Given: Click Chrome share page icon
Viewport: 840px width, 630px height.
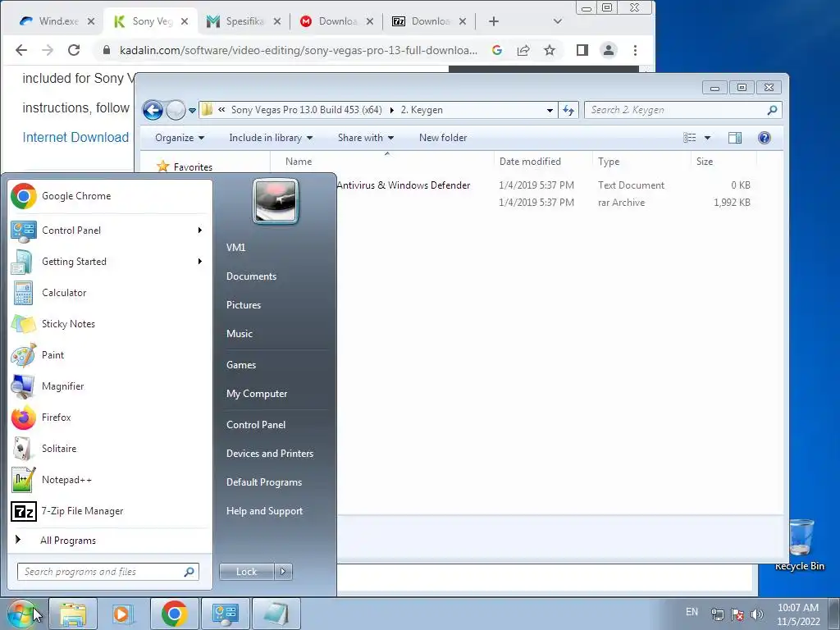Looking at the screenshot, I should (x=523, y=50).
